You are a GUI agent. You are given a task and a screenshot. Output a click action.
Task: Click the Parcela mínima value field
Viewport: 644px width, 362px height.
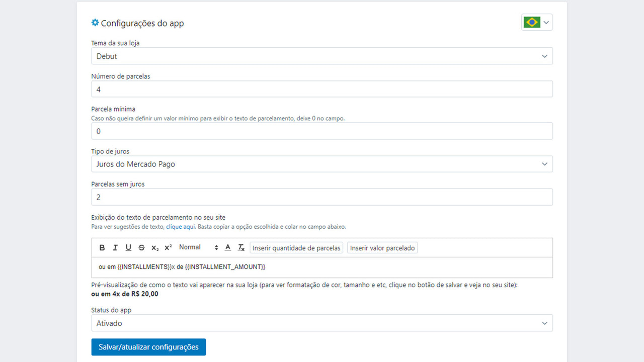coord(322,131)
